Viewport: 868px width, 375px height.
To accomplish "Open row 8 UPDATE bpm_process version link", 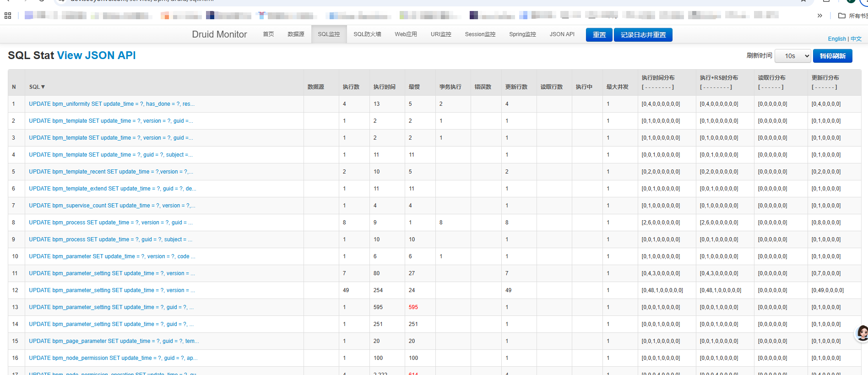I will pos(111,223).
